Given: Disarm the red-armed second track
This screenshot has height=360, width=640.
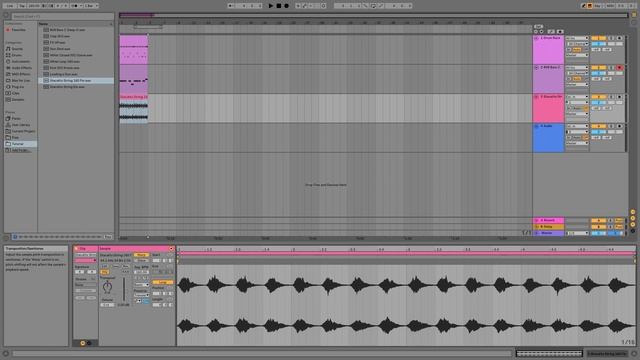Looking at the screenshot, I should pos(619,68).
